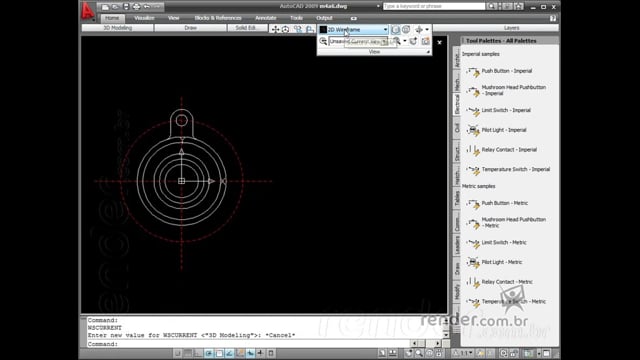Select the Leaders palette tab
The image size is (640, 360).
pos(457,245)
